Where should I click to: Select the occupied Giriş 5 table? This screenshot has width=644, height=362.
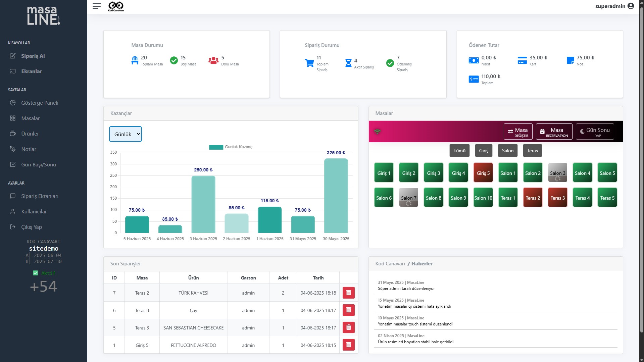click(x=483, y=173)
